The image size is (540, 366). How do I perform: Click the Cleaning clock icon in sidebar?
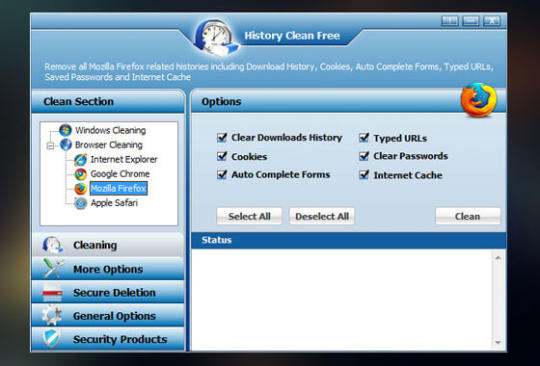53,245
